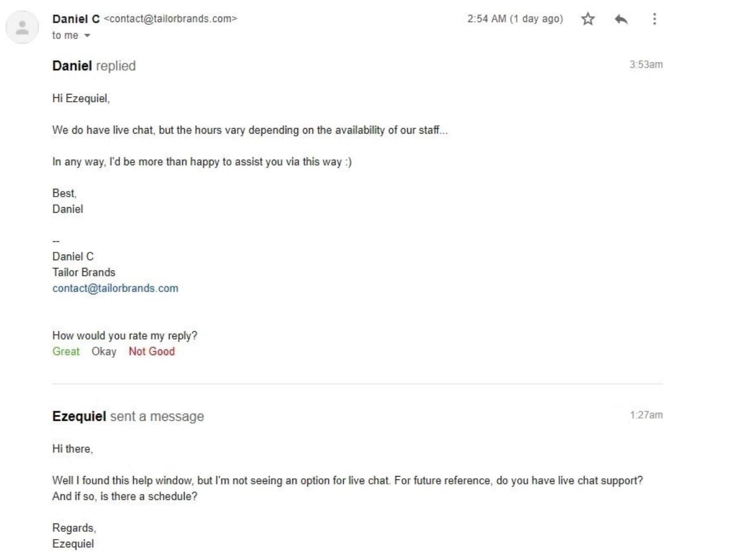734x560 pixels.
Task: Rate the reply as Not Good
Action: click(x=151, y=351)
